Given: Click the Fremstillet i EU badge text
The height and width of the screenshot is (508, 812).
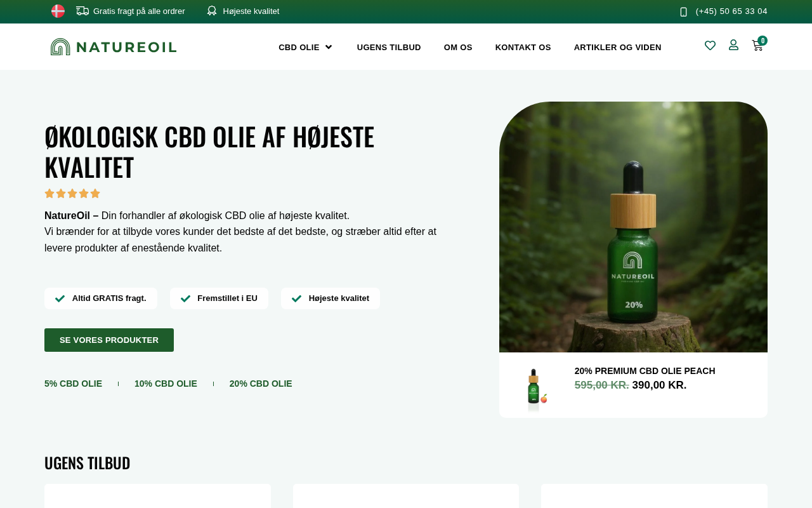Looking at the screenshot, I should click(x=227, y=298).
